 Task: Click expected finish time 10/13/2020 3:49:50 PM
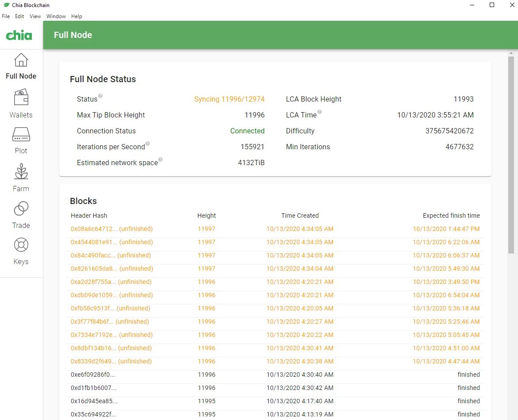[446, 282]
